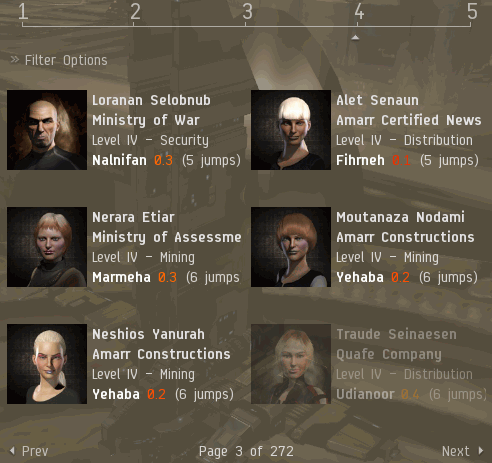Image resolution: width=492 pixels, height=463 pixels.
Task: Click the double-chevron icon beside Filter Options
Action: pyautogui.click(x=15, y=60)
